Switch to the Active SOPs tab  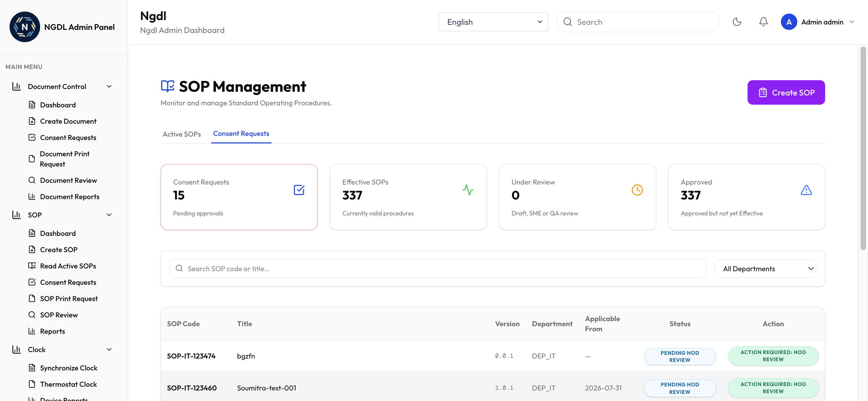click(x=182, y=134)
